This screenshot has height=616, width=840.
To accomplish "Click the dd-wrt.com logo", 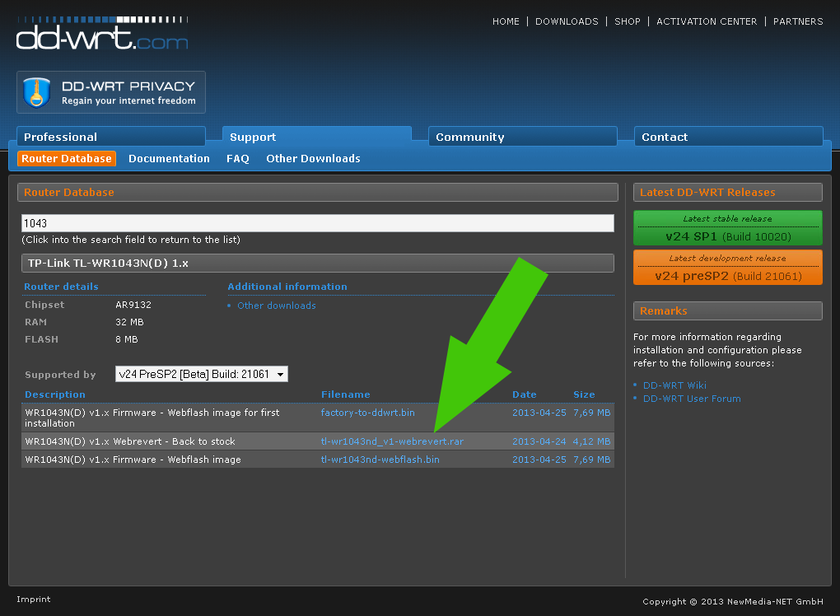I will tap(102, 33).
